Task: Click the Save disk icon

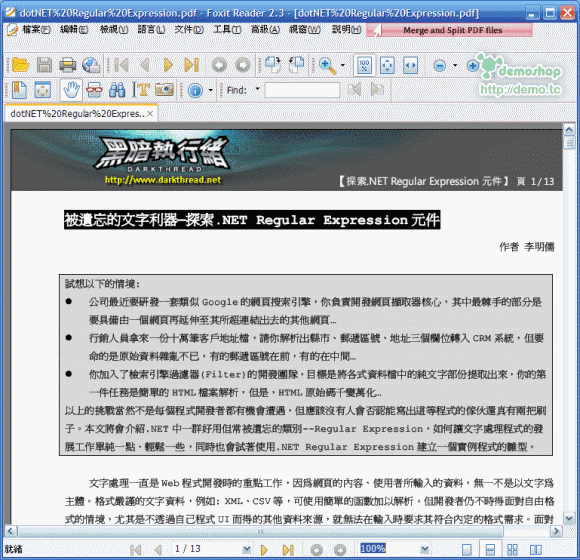Action: 44,65
